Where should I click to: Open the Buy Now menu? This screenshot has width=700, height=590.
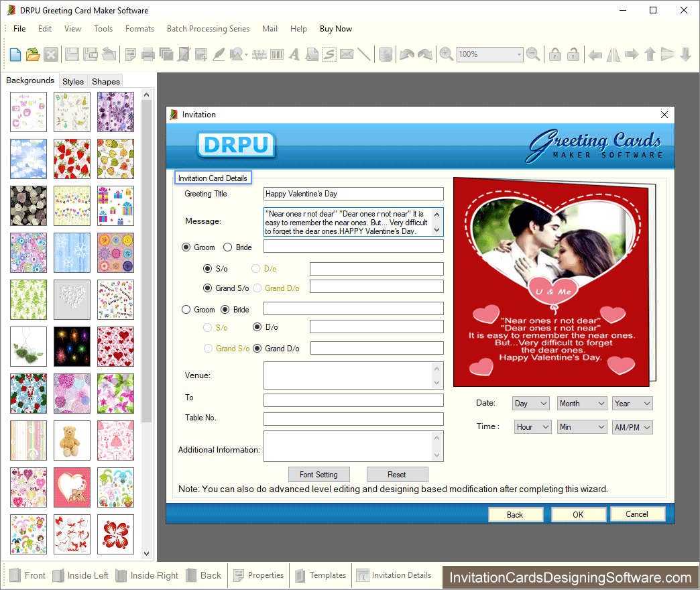tap(336, 29)
